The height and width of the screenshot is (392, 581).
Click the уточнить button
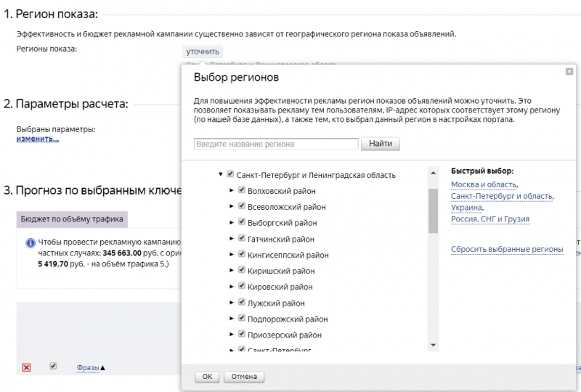pyautogui.click(x=203, y=52)
